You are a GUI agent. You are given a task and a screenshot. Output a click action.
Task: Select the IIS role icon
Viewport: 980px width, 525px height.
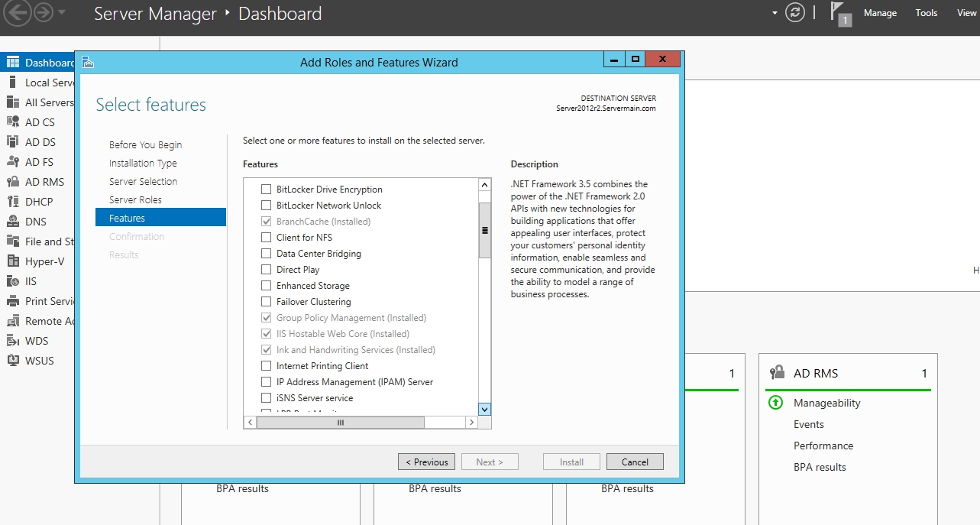point(13,281)
